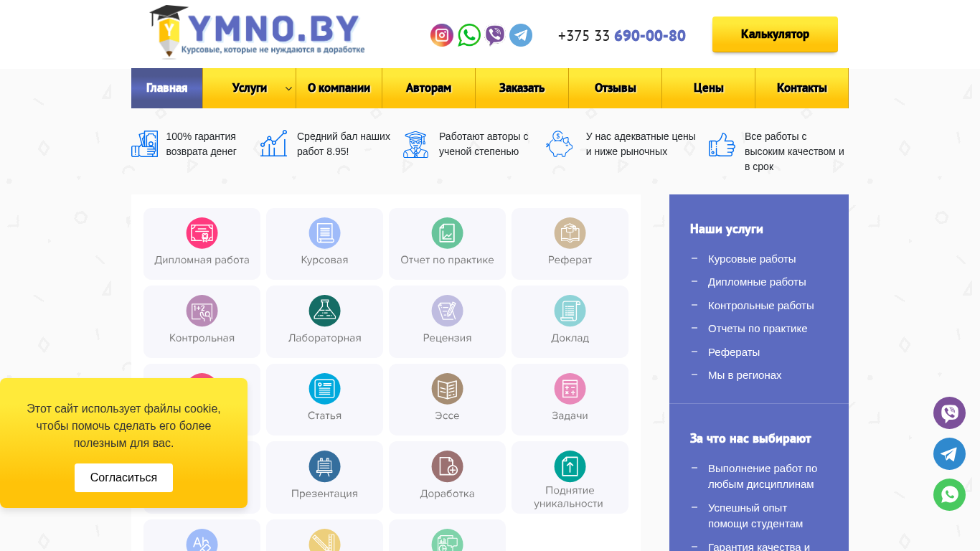Open the Рефераты sidebar link
980x551 pixels.
click(x=734, y=352)
